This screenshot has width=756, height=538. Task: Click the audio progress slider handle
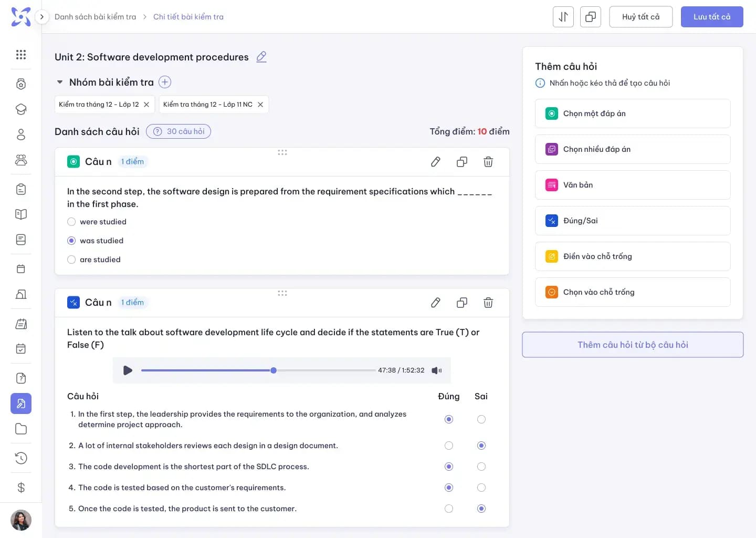tap(274, 370)
